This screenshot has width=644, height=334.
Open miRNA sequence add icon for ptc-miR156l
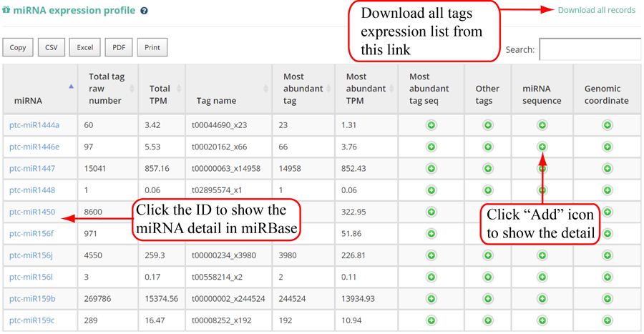point(542,277)
